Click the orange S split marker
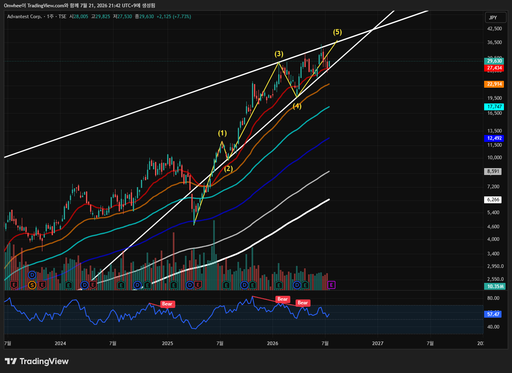This screenshot has height=373, width=512. click(x=32, y=285)
